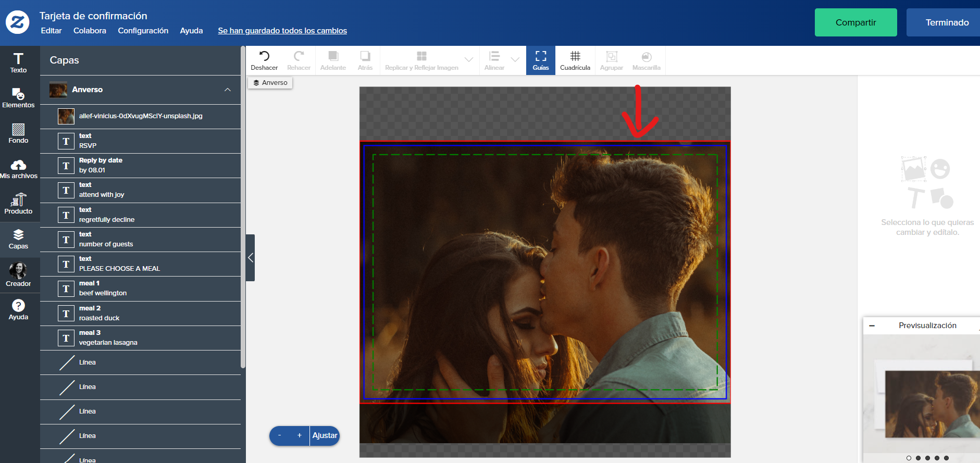Image resolution: width=980 pixels, height=463 pixels.
Task: Select the third preview carousel dot
Action: 927,458
